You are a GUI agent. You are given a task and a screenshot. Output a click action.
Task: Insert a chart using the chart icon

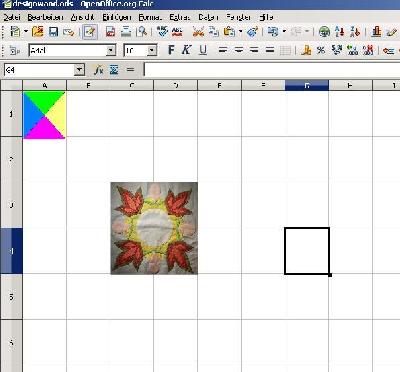[x=376, y=32]
